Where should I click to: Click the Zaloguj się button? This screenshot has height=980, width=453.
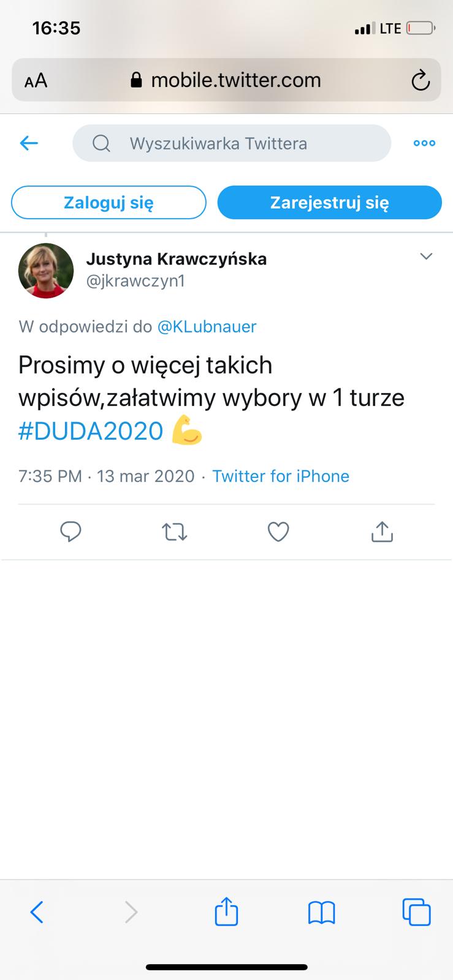point(108,202)
